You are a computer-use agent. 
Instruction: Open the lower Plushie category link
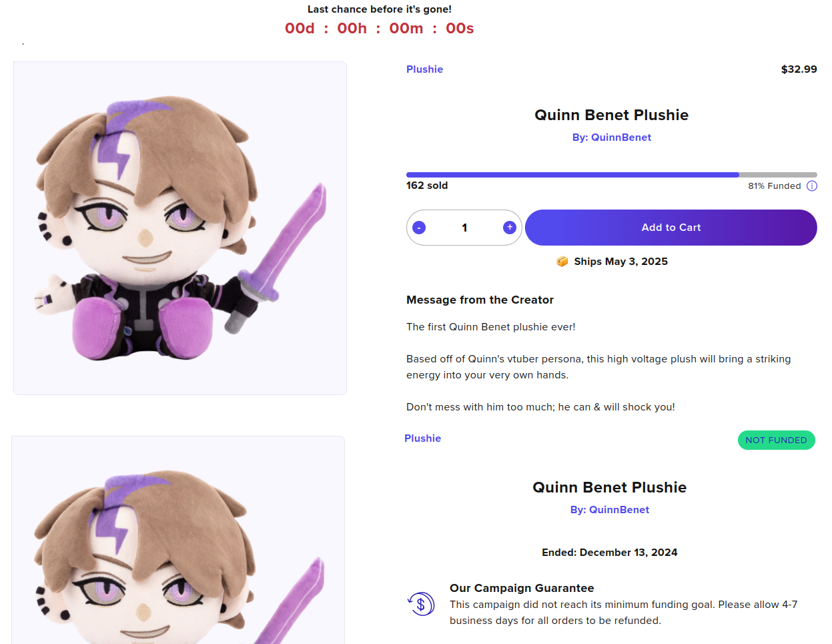[422, 438]
